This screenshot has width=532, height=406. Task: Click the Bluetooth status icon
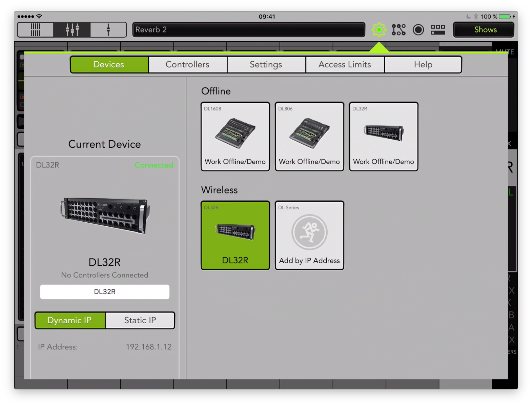pyautogui.click(x=476, y=16)
